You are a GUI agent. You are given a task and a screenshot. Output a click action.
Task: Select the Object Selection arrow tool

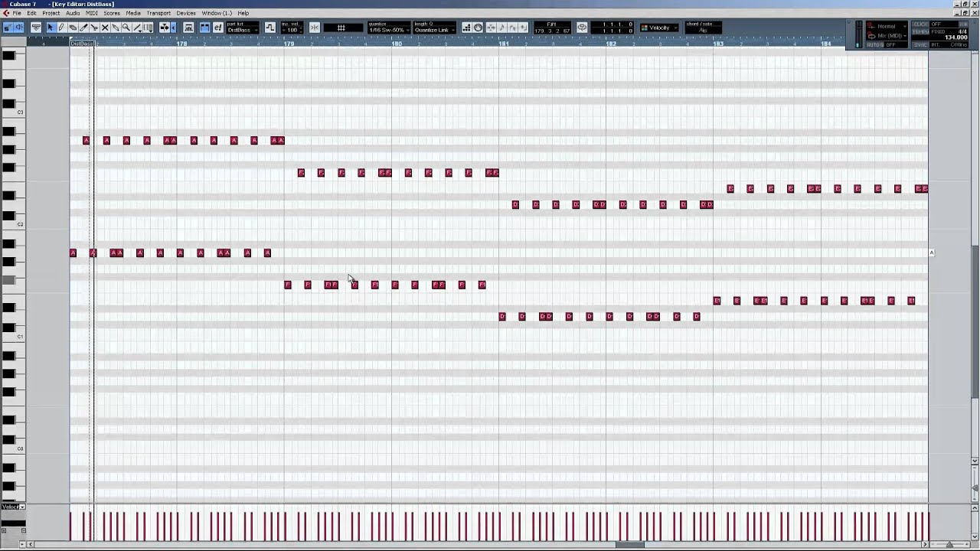pos(51,28)
